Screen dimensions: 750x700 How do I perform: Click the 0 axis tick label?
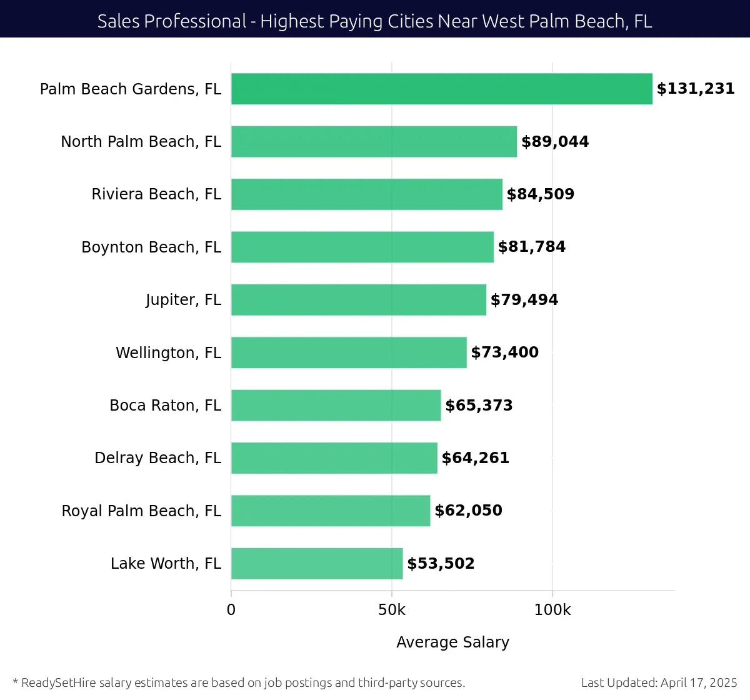click(231, 610)
